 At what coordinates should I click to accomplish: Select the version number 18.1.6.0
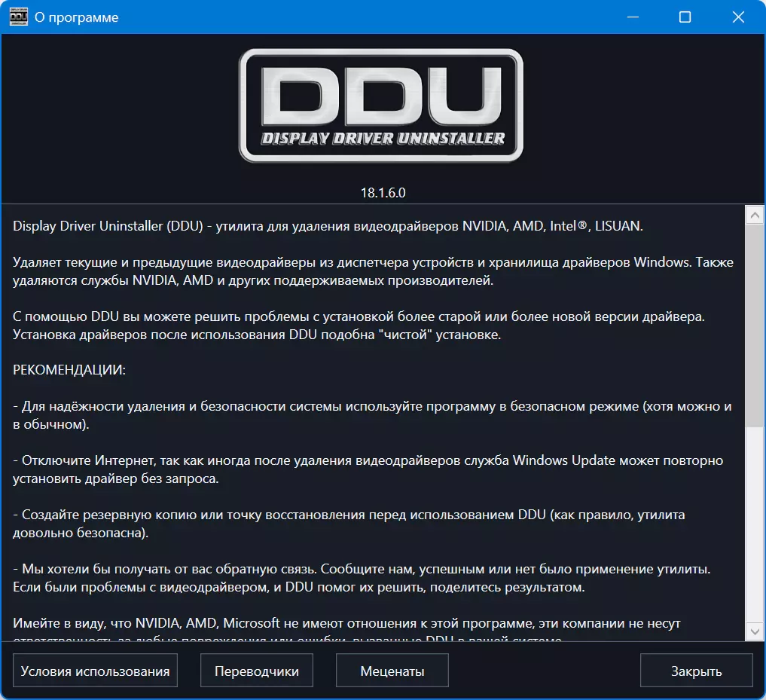(383, 193)
